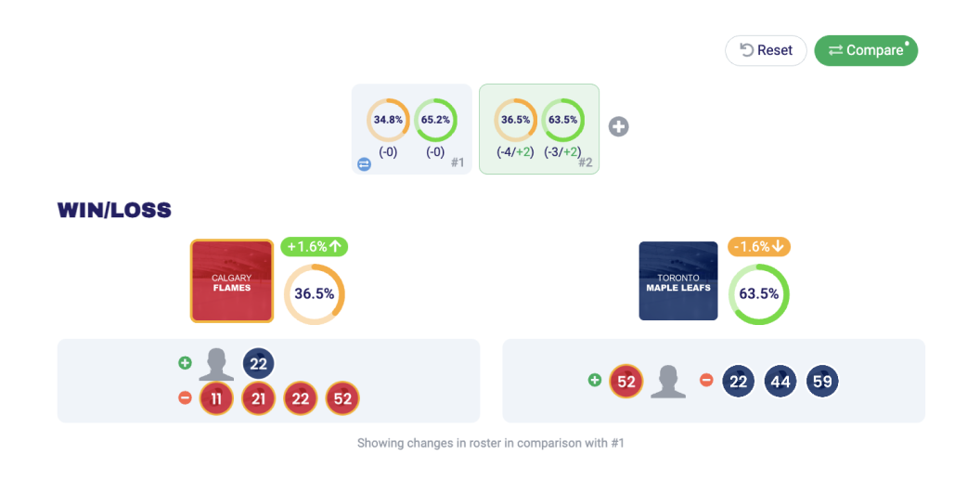Select the scenario #2 card
980x481 pixels.
point(538,128)
